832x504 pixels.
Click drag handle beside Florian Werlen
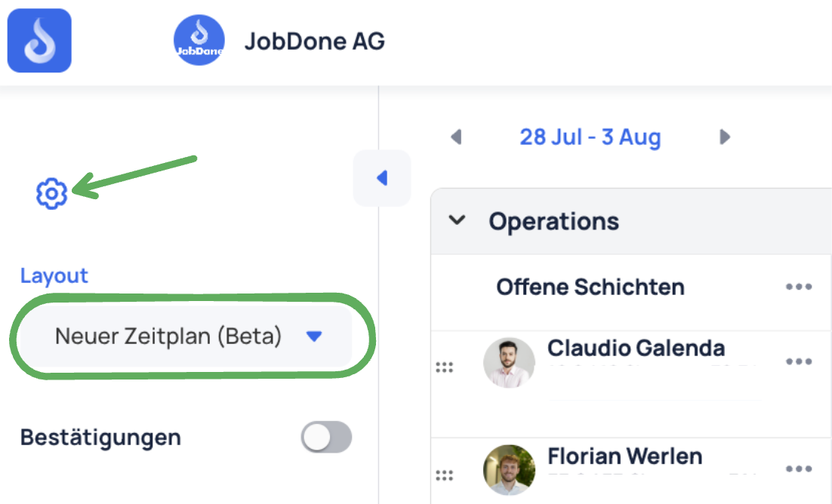(x=444, y=475)
